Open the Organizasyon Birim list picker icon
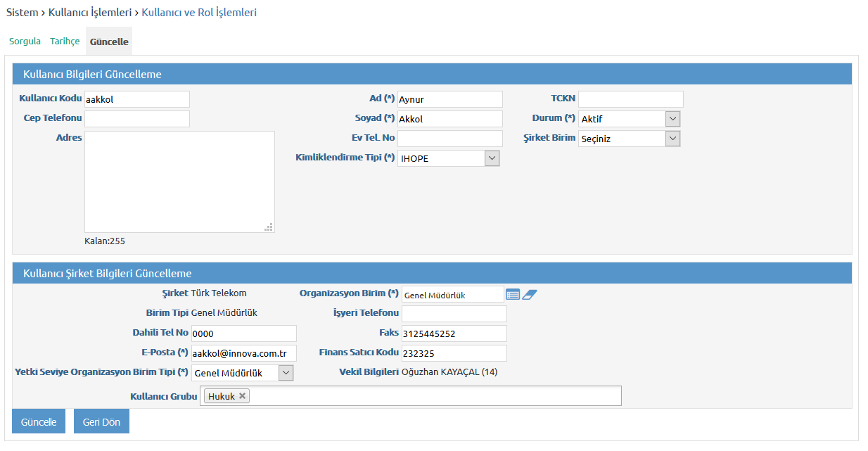Viewport: 868px width, 451px height. coord(513,295)
